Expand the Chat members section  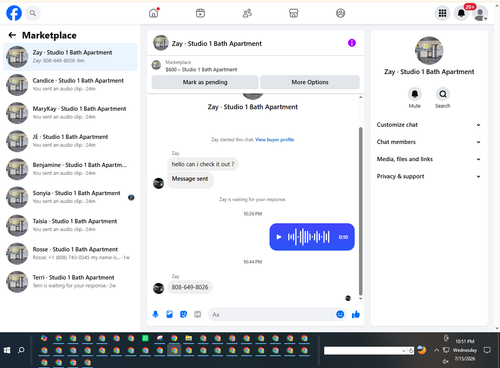click(429, 142)
